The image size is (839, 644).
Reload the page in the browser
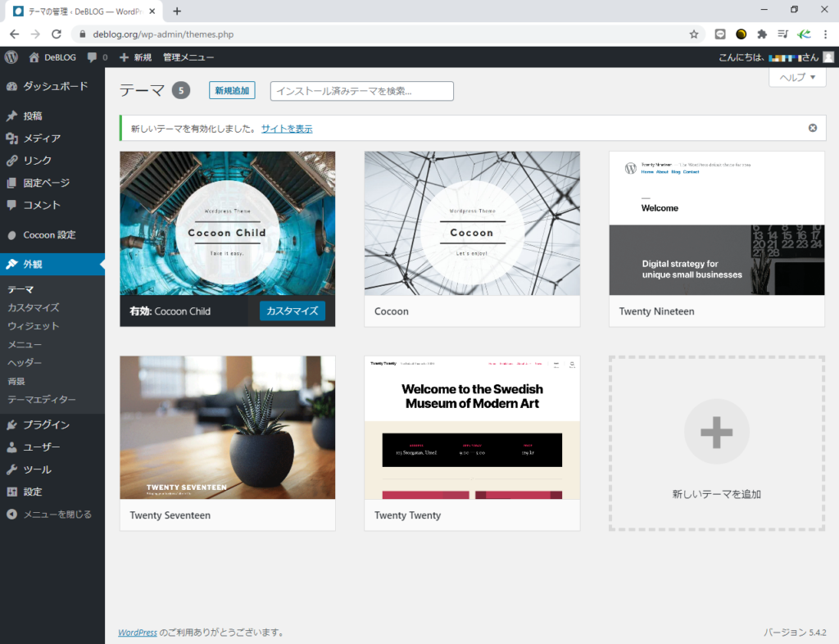click(57, 34)
